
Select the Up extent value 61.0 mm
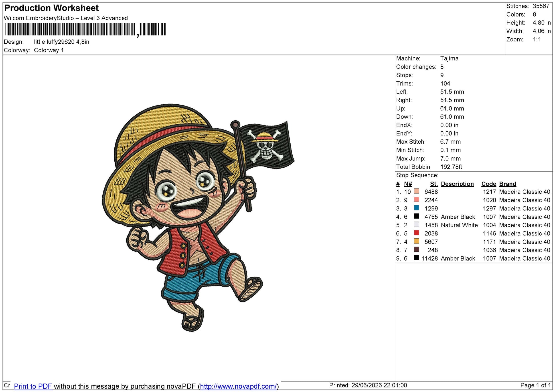452,109
